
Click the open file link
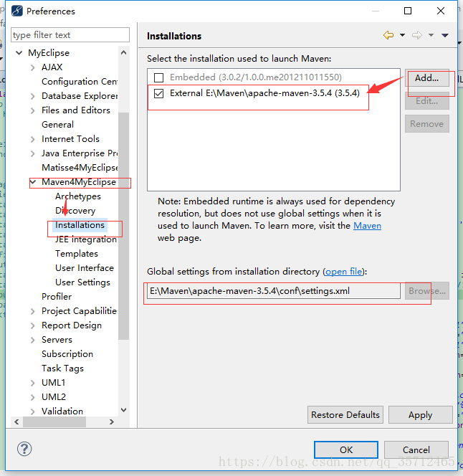click(x=344, y=272)
